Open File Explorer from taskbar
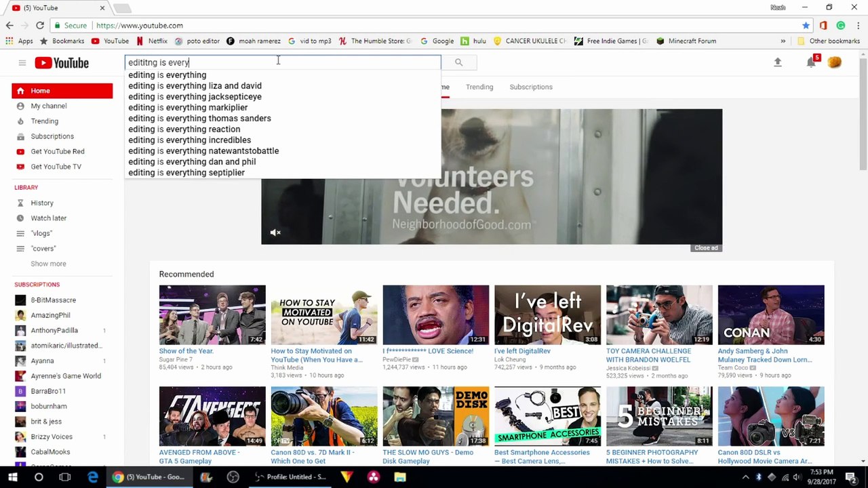This screenshot has height=488, width=868. pos(400,477)
